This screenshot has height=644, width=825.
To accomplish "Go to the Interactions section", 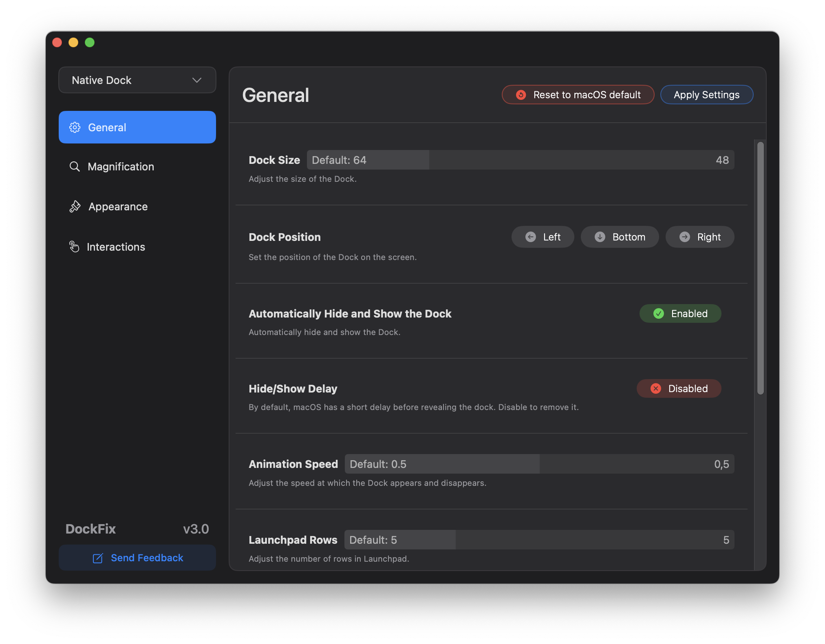I will tap(116, 247).
